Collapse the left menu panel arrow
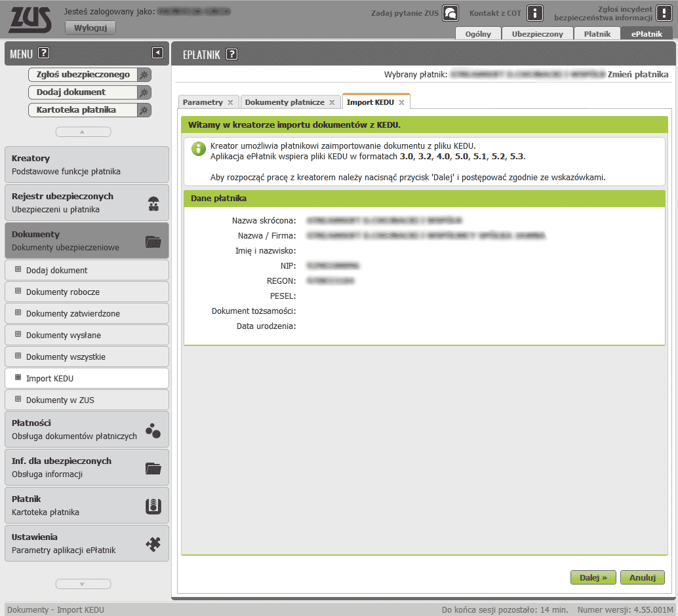The width and height of the screenshot is (678, 616). pos(157,53)
